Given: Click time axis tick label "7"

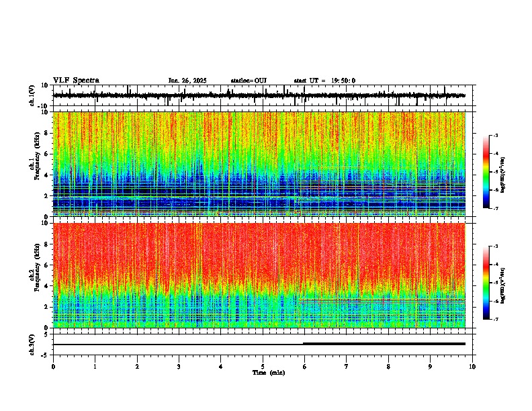Looking at the screenshot, I should click(x=347, y=367).
